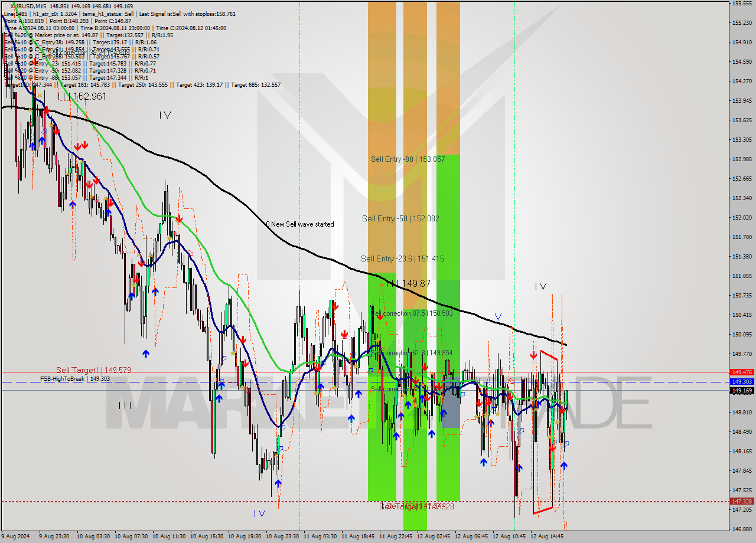Click 154.910 on the price axis
Image resolution: width=756 pixels, height=543 pixels.
[742, 42]
